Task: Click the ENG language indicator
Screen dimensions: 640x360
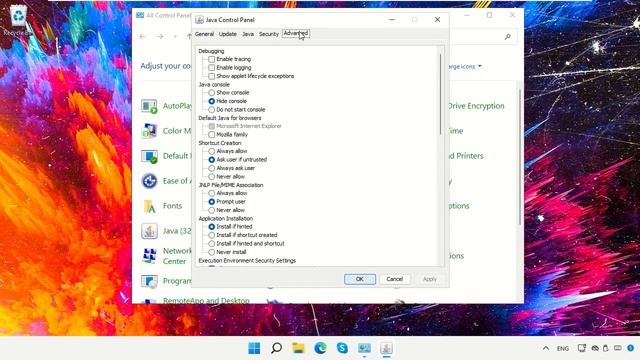Action: pyautogui.click(x=563, y=349)
